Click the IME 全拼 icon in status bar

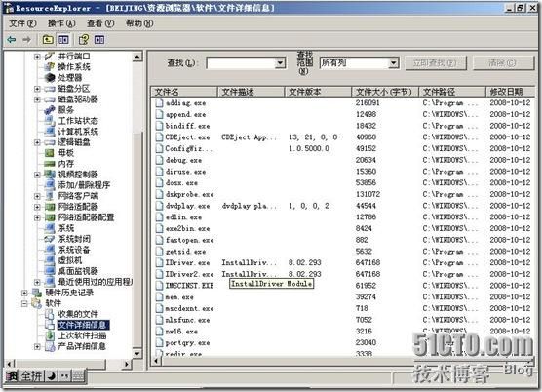click(32, 375)
